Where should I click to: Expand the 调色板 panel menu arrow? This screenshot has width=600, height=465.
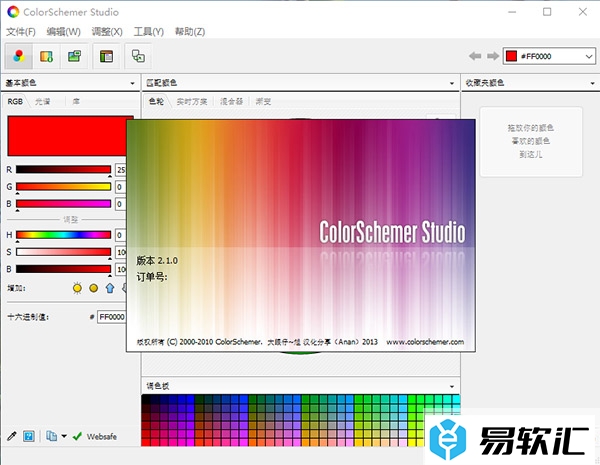pyautogui.click(x=452, y=386)
